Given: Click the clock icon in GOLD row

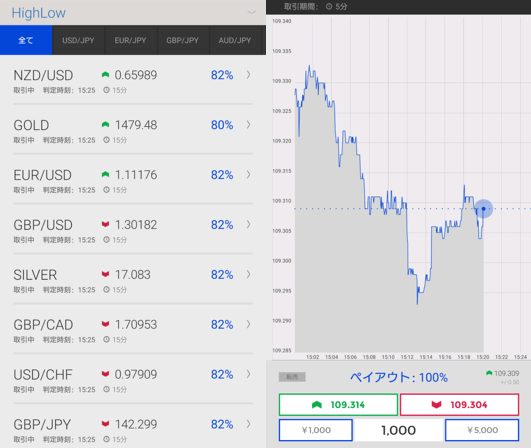Looking at the screenshot, I should [106, 140].
